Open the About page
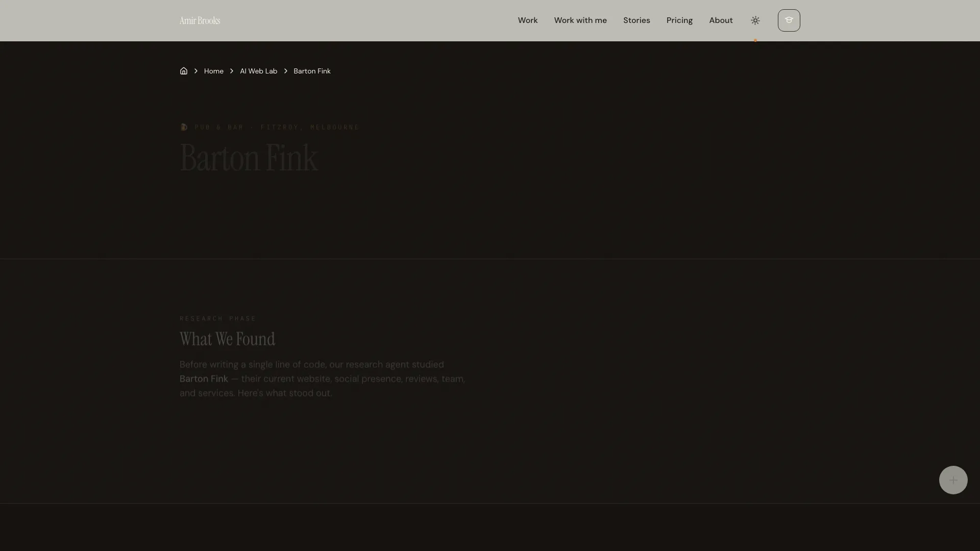 721,20
